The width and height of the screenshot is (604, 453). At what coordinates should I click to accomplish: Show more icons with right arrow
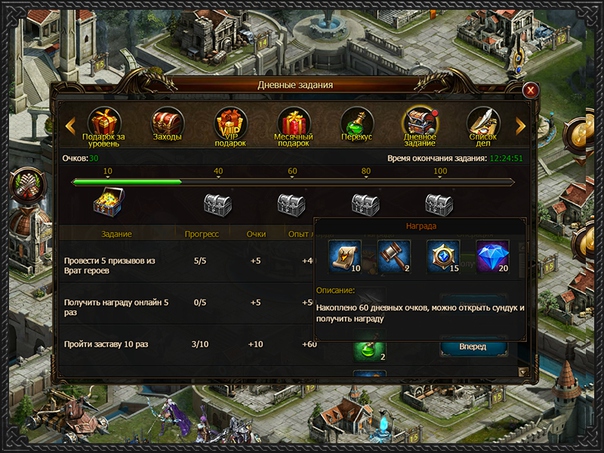click(520, 126)
